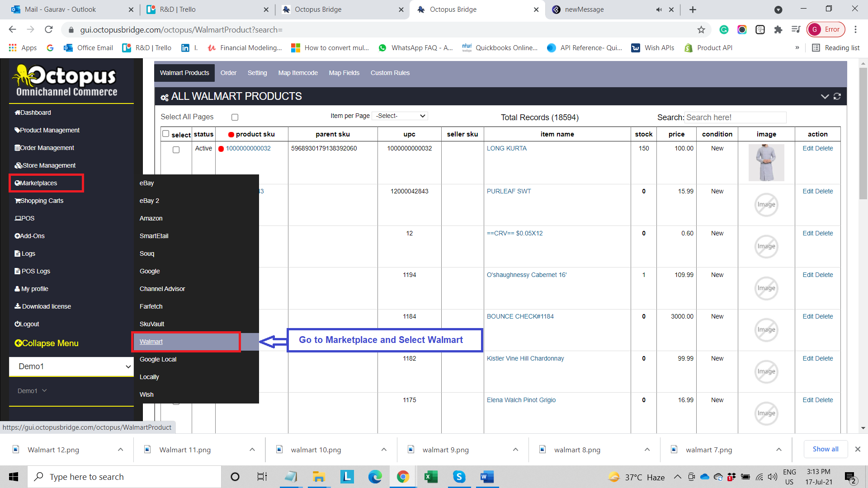Open Shopping Carts in the sidebar

coord(39,201)
